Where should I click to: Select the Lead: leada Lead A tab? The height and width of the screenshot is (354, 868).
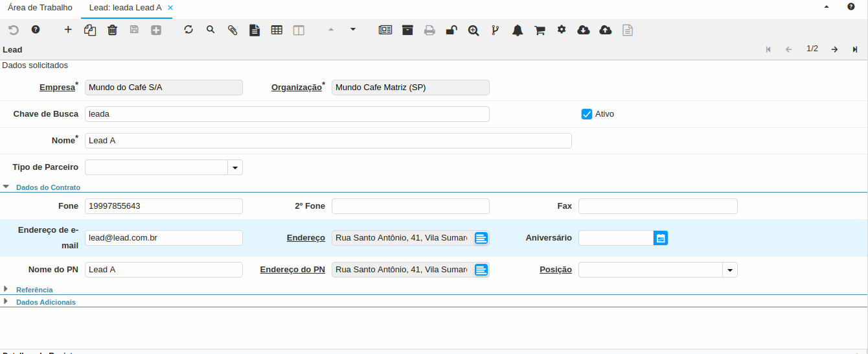121,8
